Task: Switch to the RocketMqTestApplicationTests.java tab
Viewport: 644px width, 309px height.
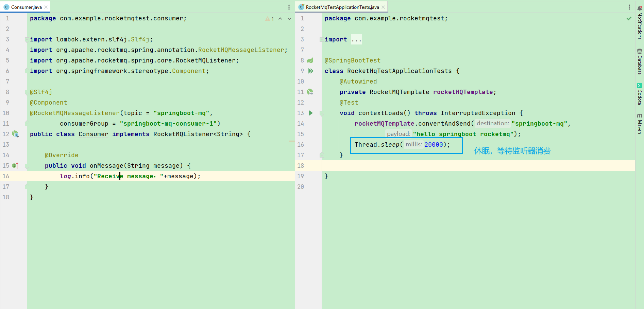Action: pyautogui.click(x=342, y=7)
